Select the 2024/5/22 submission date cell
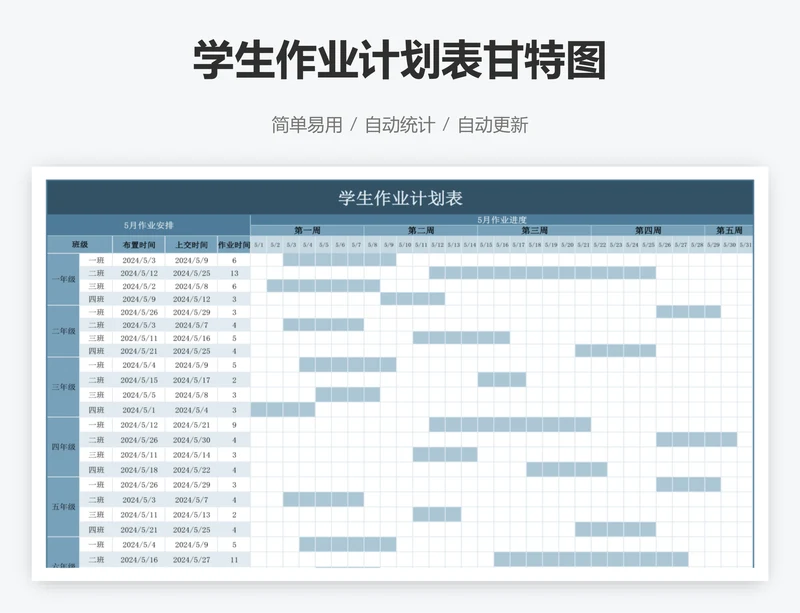 point(191,470)
